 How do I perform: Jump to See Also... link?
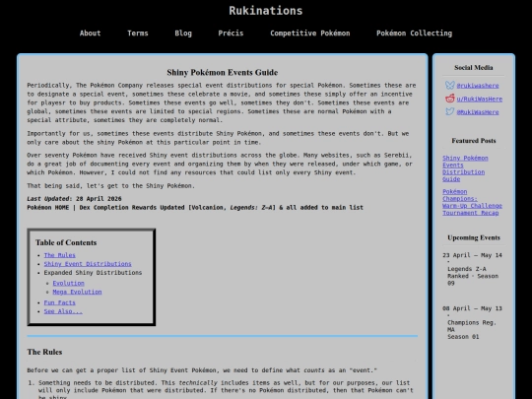(63, 311)
